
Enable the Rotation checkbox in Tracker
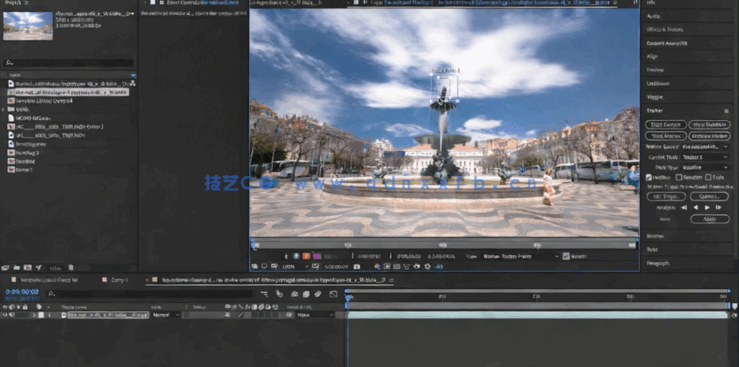[679, 178]
